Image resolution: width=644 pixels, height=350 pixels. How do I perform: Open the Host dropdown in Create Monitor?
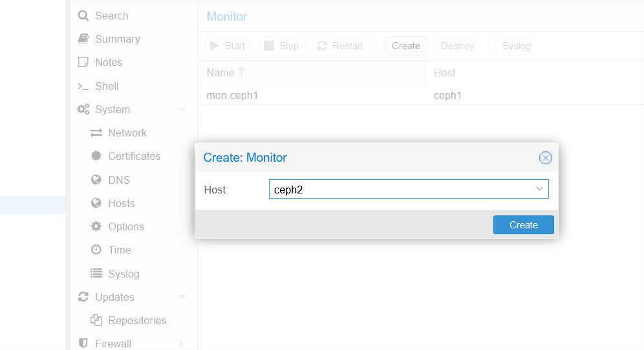539,189
